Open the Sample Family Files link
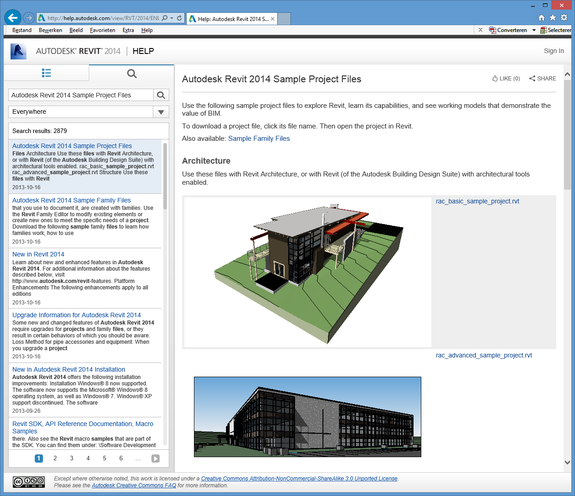575x496 pixels. (x=259, y=139)
